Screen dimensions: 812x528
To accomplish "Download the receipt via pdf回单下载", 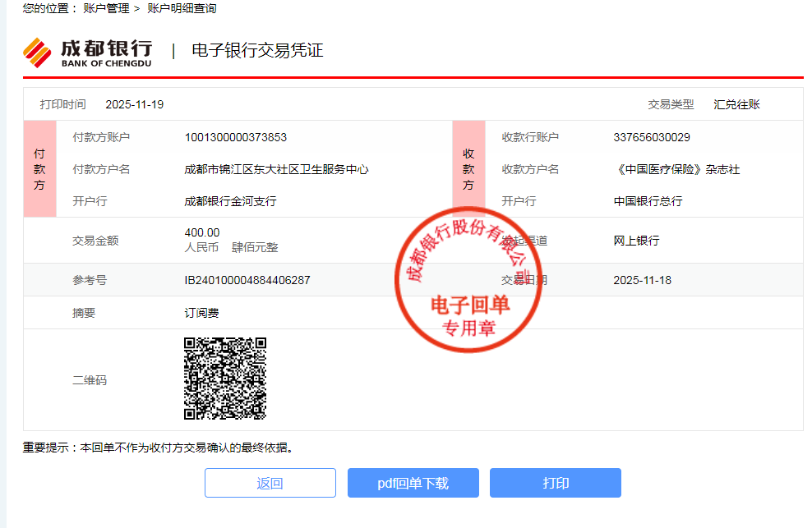I will pos(413,483).
